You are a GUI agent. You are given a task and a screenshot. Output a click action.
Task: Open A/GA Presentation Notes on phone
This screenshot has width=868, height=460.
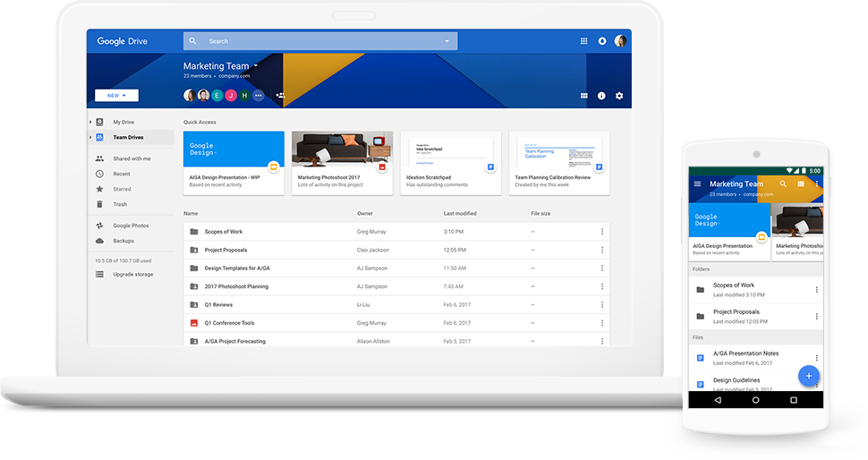point(755,358)
